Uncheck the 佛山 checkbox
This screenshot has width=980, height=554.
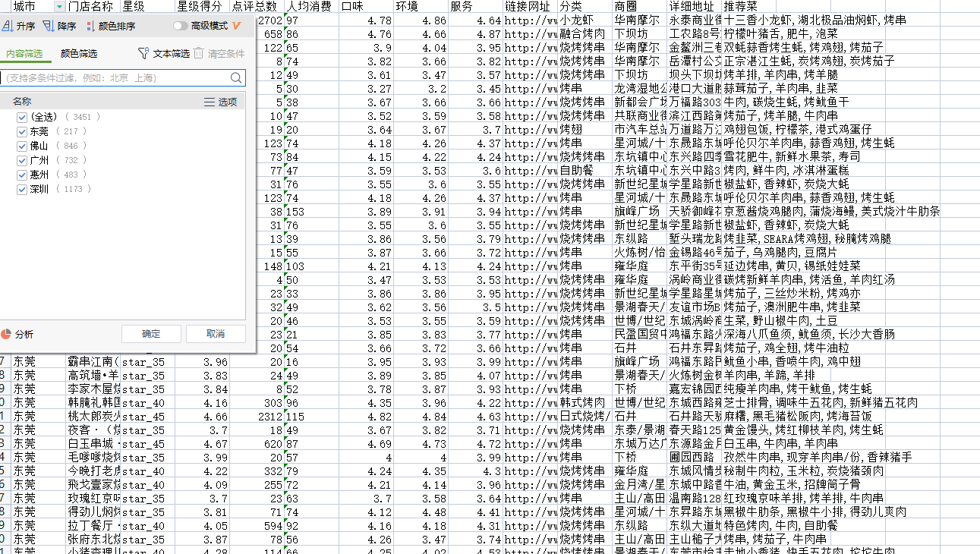click(x=22, y=146)
